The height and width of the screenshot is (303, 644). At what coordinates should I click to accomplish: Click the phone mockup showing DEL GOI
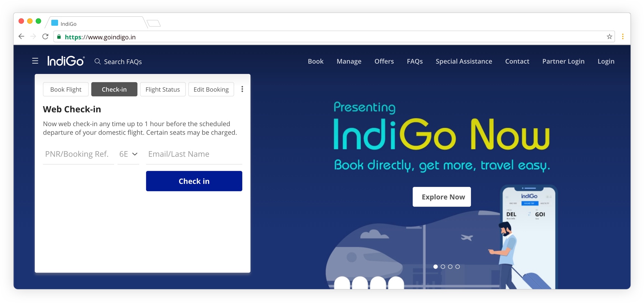[529, 237]
